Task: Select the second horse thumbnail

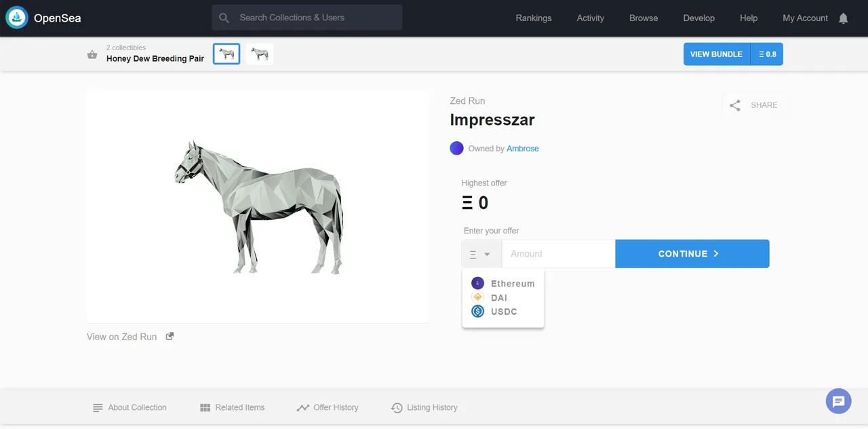Action: tap(260, 54)
